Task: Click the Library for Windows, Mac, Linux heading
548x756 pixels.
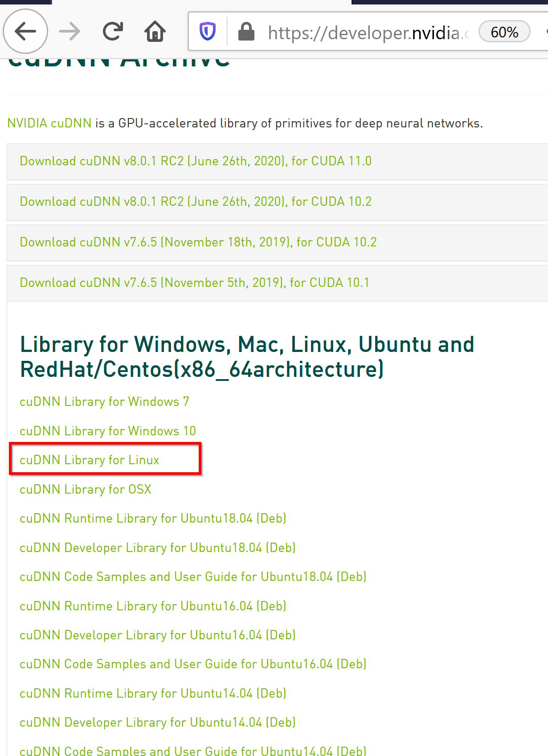Action: [247, 357]
